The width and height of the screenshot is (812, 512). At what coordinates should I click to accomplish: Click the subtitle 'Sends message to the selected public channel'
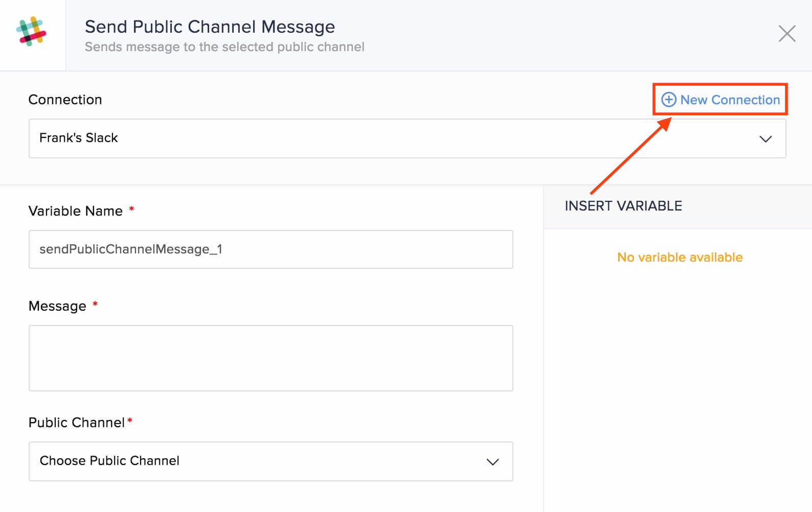pos(224,47)
